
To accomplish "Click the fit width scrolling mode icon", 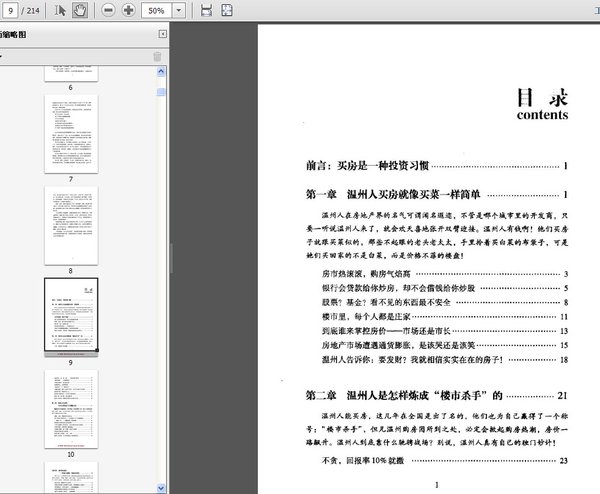I will point(206,10).
